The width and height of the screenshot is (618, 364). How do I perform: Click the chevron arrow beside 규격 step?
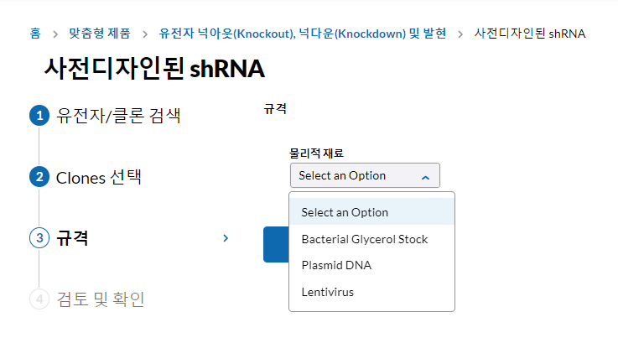[x=226, y=238]
